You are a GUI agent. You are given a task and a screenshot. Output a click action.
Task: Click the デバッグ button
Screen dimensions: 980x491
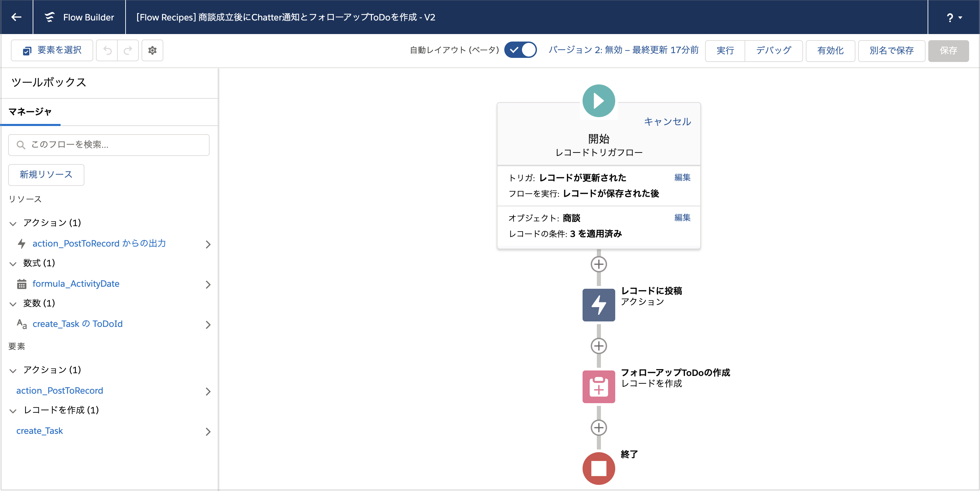coord(773,51)
